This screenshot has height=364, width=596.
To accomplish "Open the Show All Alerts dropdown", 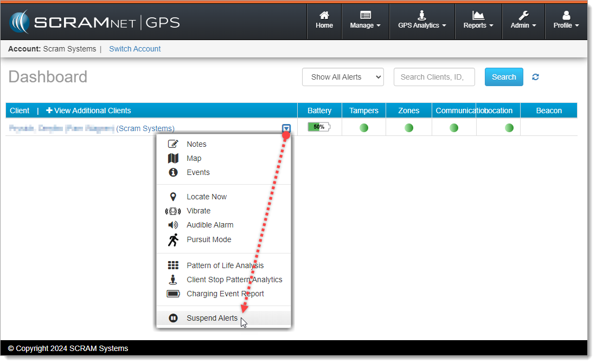I will point(343,77).
